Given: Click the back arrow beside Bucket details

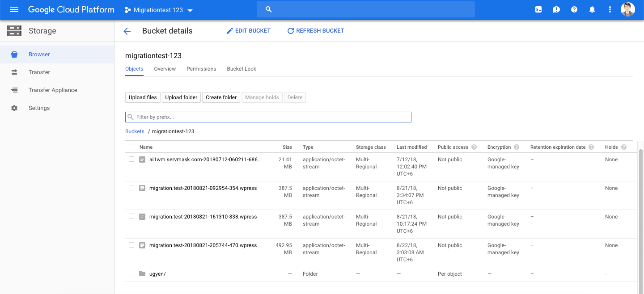Looking at the screenshot, I should 127,31.
